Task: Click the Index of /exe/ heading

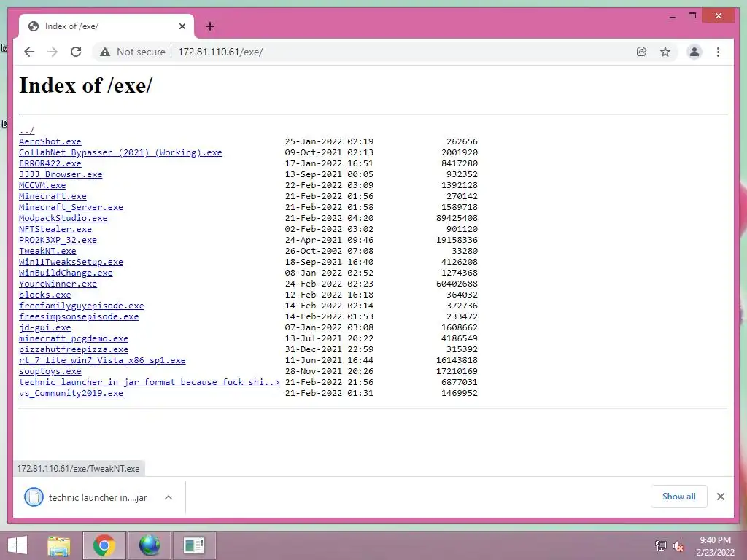Action: click(x=86, y=86)
